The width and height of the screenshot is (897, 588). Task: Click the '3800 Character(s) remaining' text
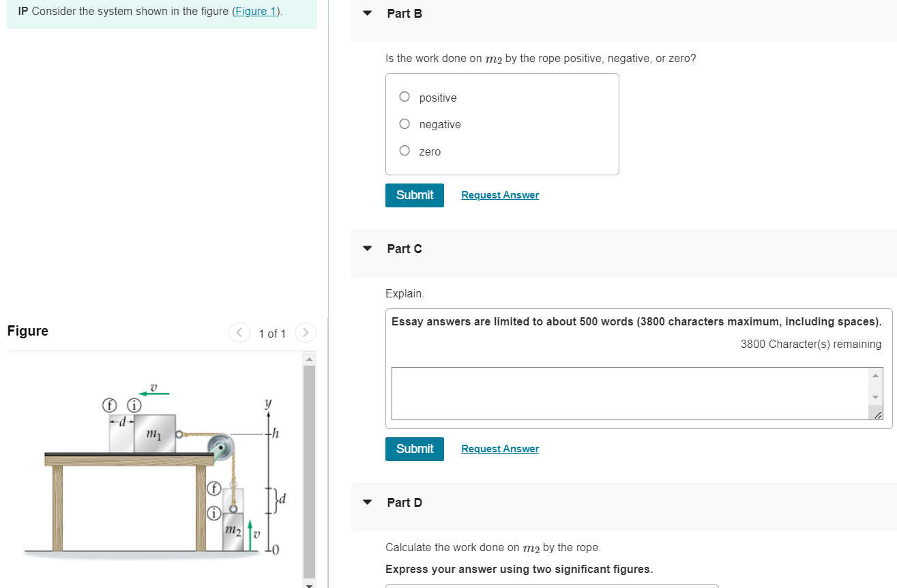click(x=811, y=344)
